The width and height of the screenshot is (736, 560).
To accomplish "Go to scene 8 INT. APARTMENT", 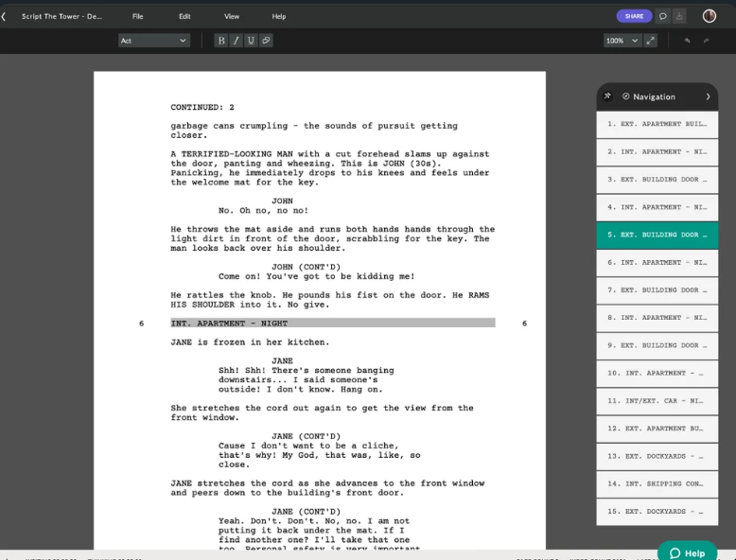I will pos(657,318).
